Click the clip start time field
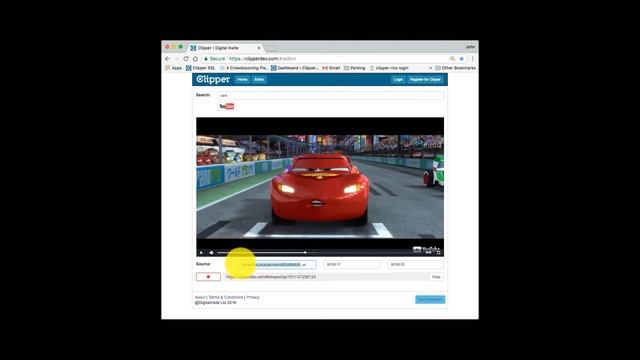 point(351,264)
